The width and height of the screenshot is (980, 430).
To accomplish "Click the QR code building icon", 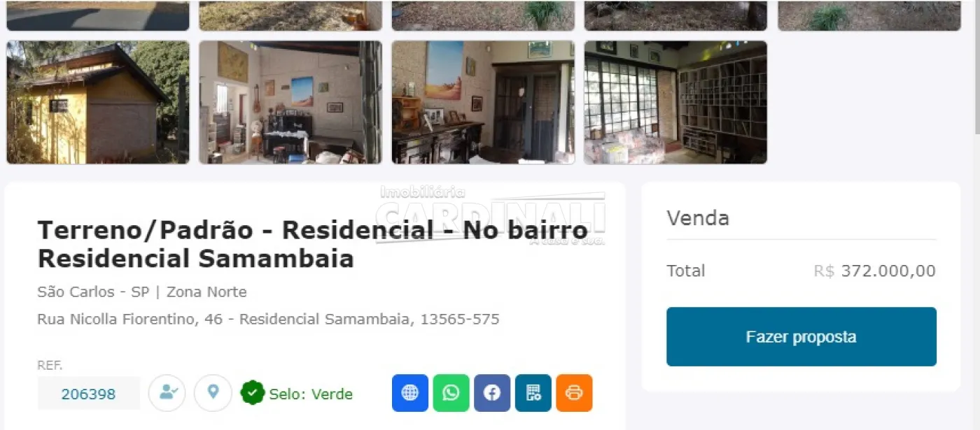I will point(533,393).
